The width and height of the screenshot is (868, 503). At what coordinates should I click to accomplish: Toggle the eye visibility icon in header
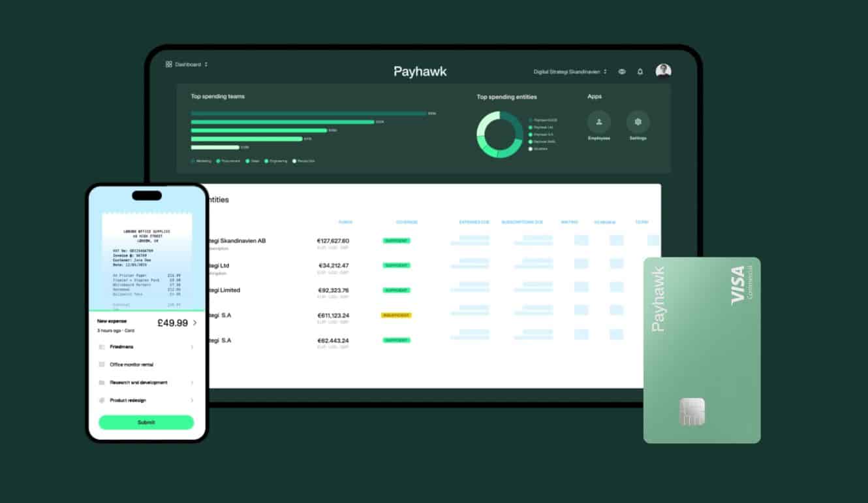[622, 72]
